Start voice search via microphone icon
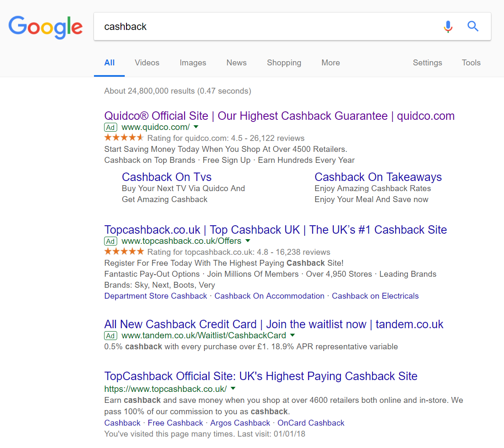The height and width of the screenshot is (448, 504). [448, 27]
